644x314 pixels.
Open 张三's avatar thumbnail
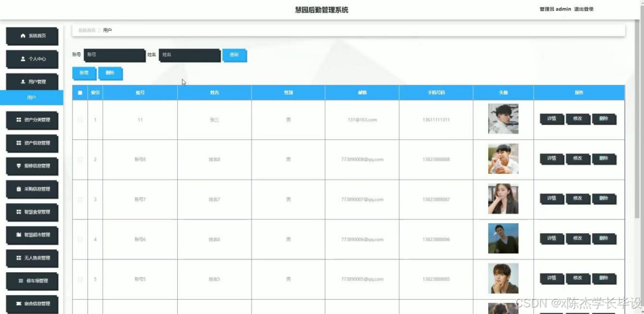click(503, 119)
